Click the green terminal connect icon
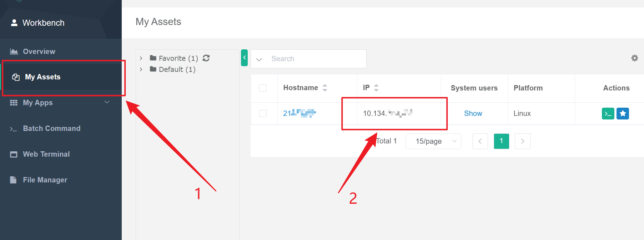This screenshot has width=644, height=240. [608, 113]
